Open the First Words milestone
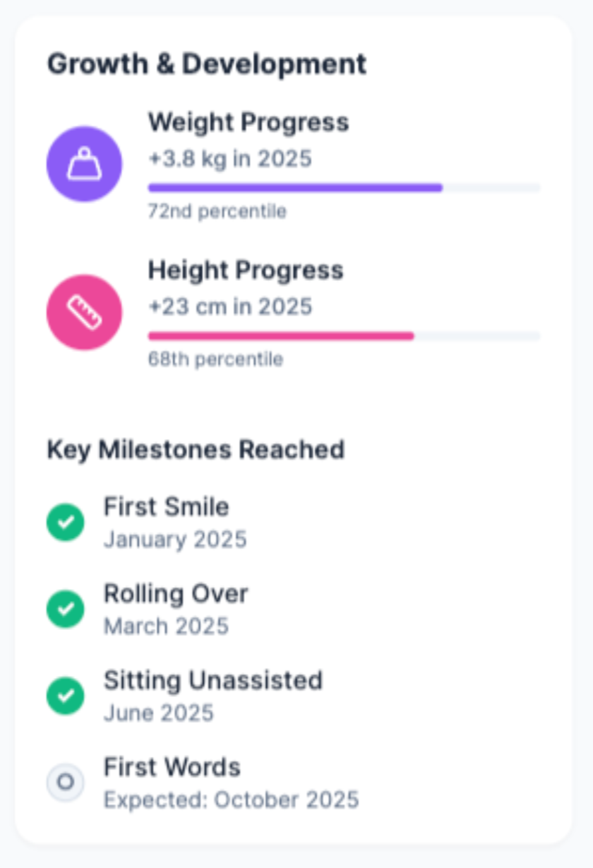Screen dimensions: 593x868 (172, 768)
